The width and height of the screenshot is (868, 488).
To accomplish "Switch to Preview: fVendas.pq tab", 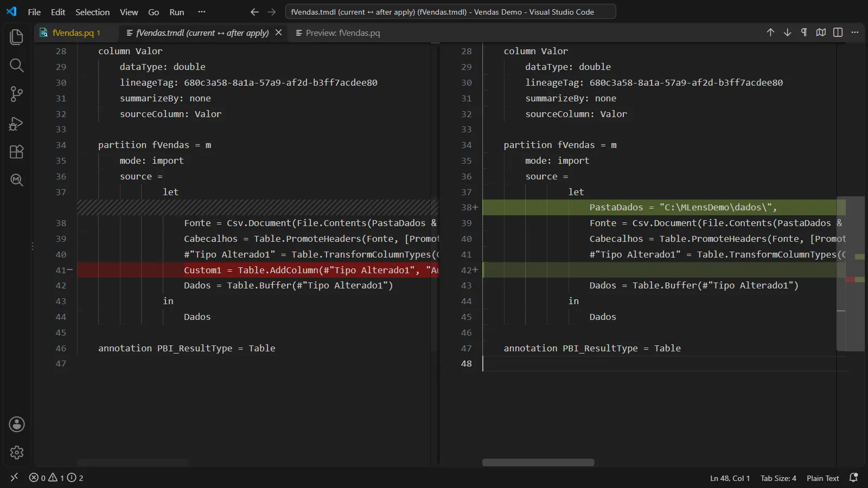I will (x=337, y=33).
